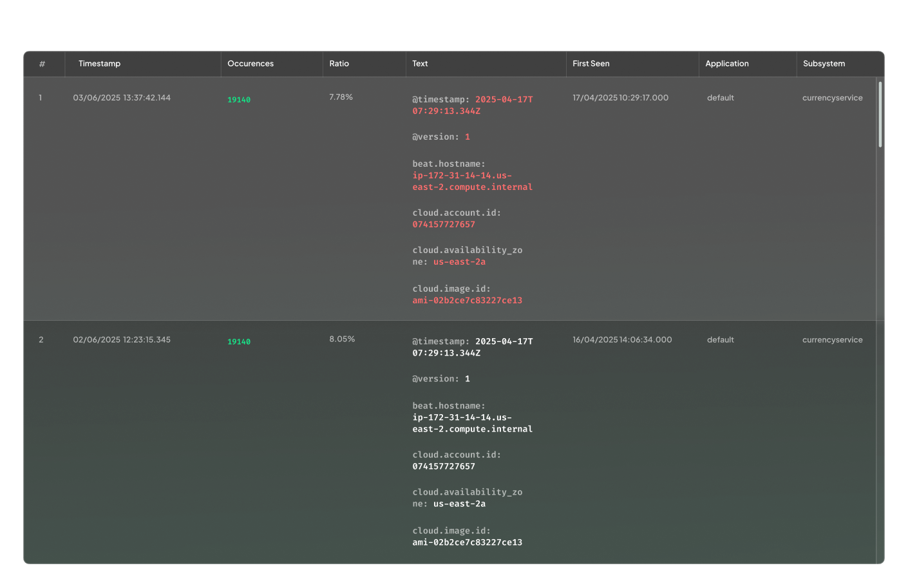Screen dimensions: 908x588
Task: Click green 19140 occurrences in second row
Action: click(239, 342)
